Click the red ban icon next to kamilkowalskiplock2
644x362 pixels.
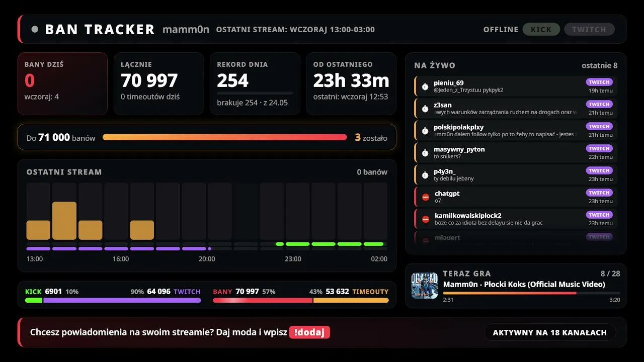tap(426, 219)
